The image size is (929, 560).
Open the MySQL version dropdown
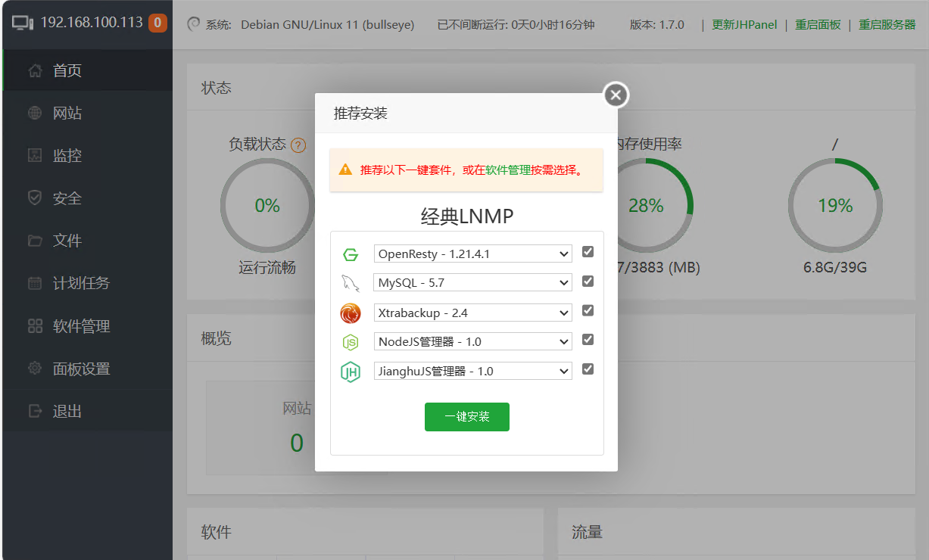pyautogui.click(x=472, y=282)
